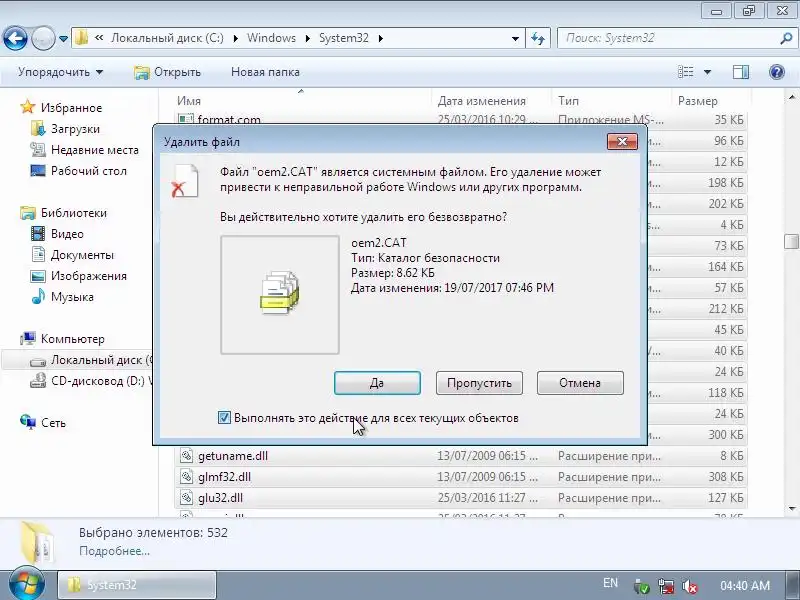The image size is (800, 600).
Task: Click Новая папка in the toolbar
Action: pyautogui.click(x=265, y=72)
